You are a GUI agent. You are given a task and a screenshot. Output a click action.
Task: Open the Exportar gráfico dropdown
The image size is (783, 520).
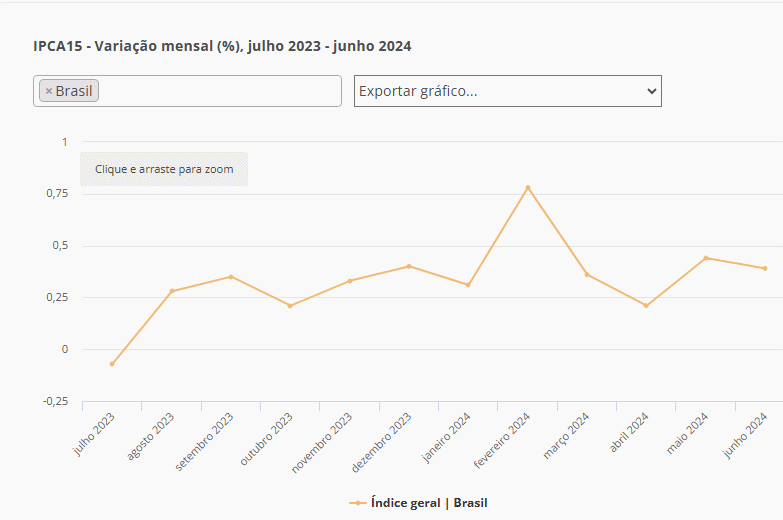(508, 91)
